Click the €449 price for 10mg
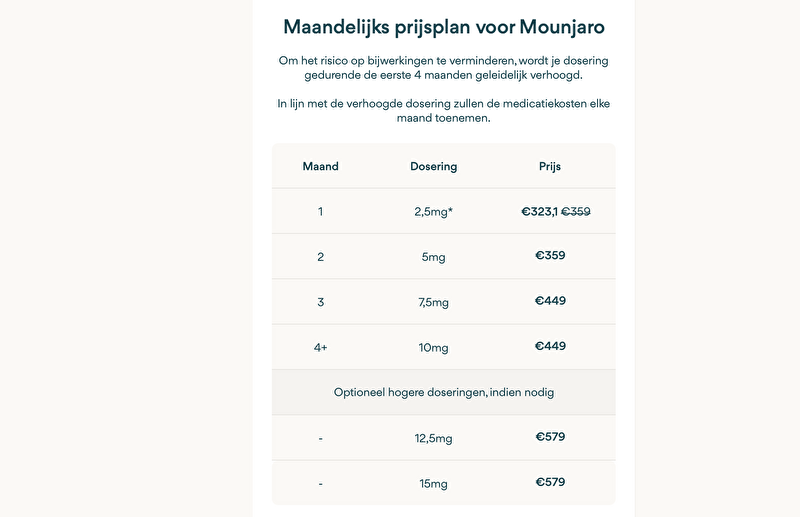Screen dimensions: 800x517 550,346
